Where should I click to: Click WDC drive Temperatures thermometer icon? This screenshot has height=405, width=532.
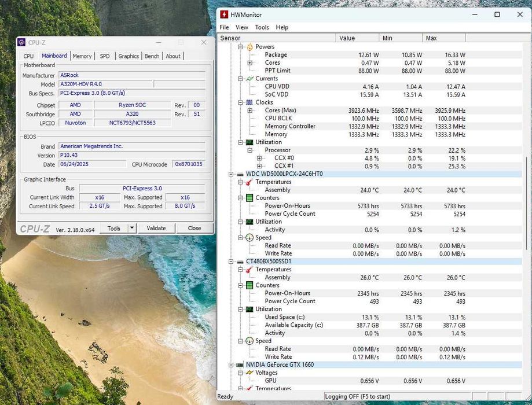250,182
